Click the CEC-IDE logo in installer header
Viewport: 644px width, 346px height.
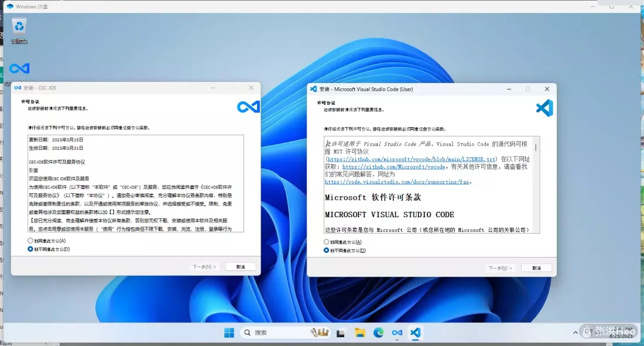[248, 107]
